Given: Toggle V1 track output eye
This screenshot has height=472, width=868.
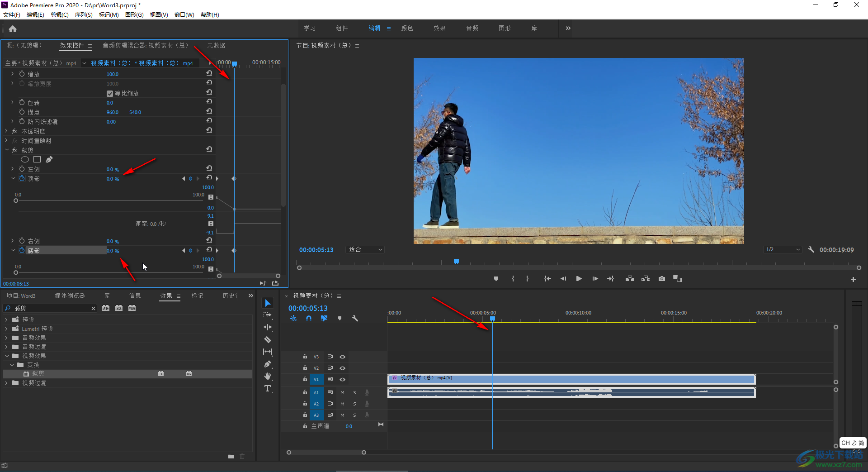Looking at the screenshot, I should tap(342, 379).
